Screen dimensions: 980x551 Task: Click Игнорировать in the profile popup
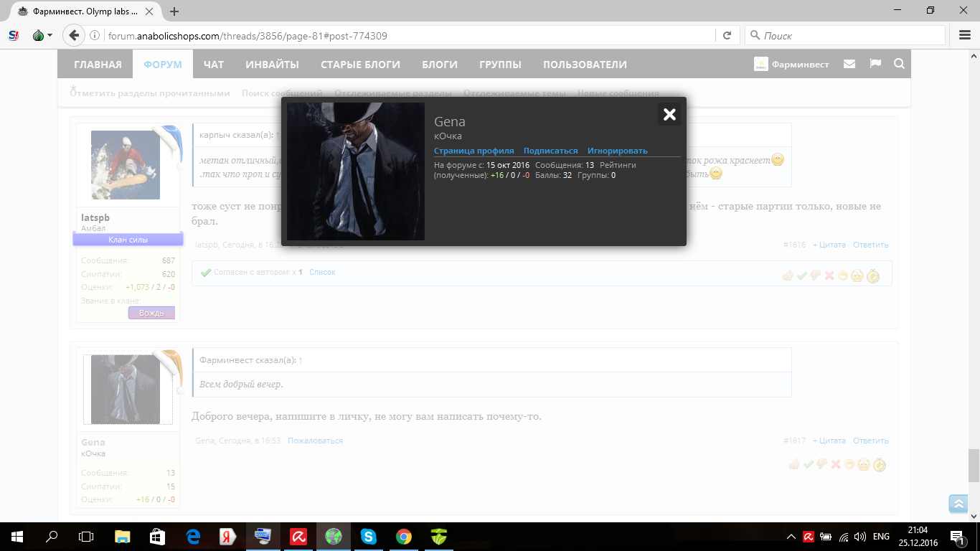pos(617,151)
